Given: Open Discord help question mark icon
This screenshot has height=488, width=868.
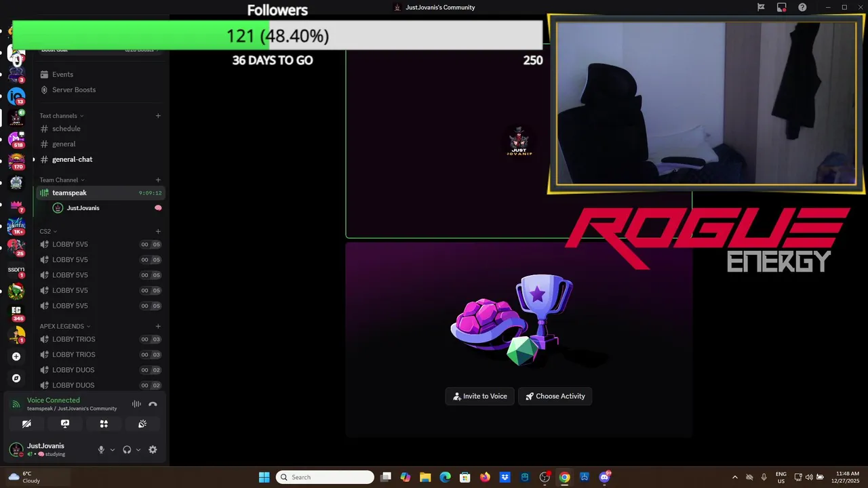Looking at the screenshot, I should [x=802, y=7].
